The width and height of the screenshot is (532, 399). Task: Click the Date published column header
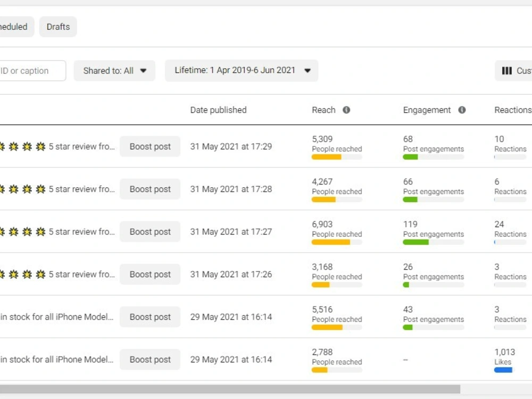218,110
